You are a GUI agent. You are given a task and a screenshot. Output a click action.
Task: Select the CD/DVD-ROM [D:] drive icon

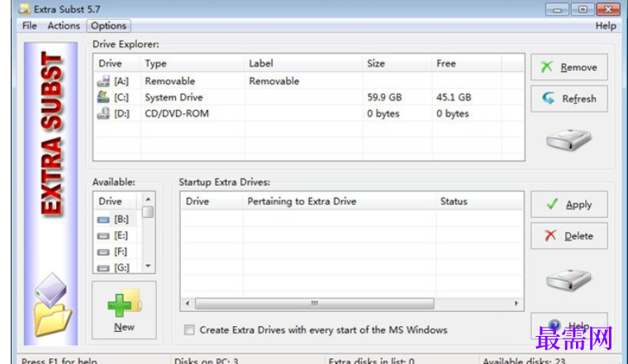pos(103,113)
